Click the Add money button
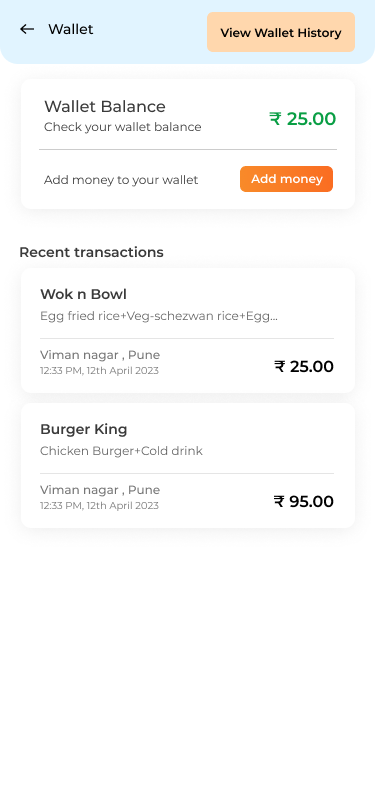375x812 pixels. pyautogui.click(x=286, y=179)
